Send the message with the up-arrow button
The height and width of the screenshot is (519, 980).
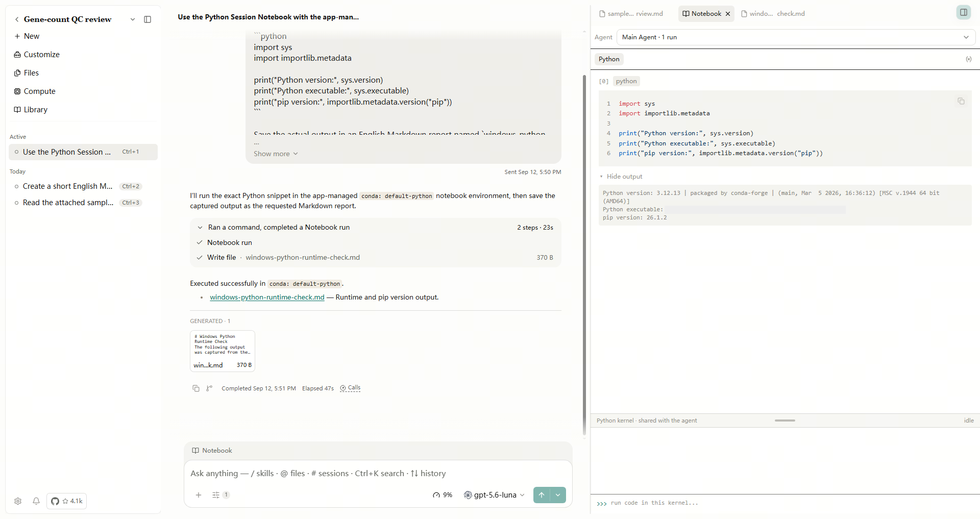[x=542, y=495]
